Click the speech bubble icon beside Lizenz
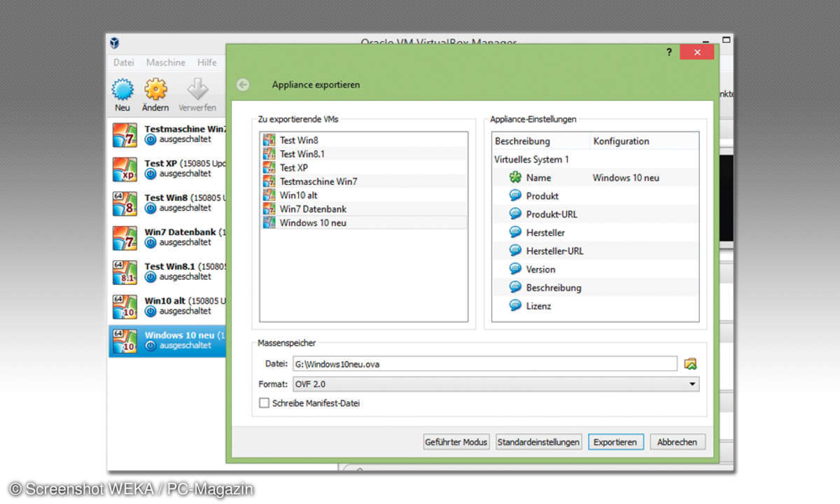Screen dimensions: 840x504 (515, 305)
